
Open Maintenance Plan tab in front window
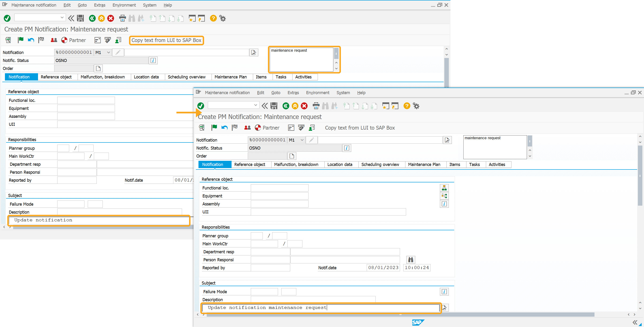pos(424,164)
